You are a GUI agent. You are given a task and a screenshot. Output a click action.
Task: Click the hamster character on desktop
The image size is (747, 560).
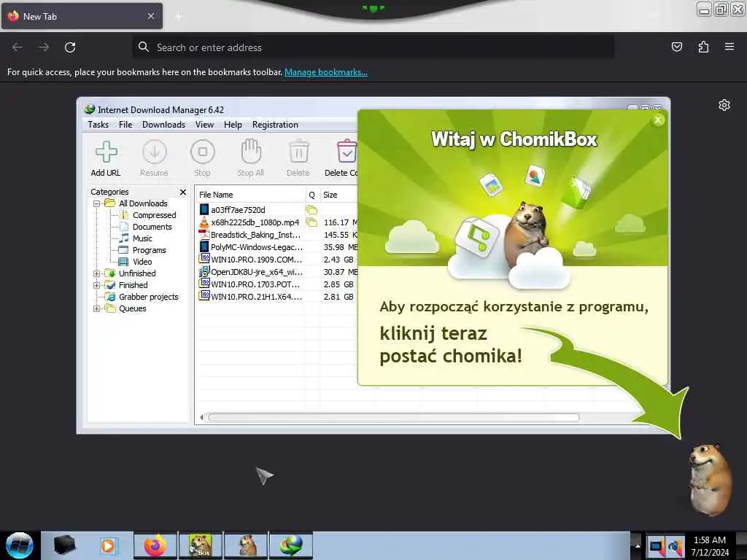(710, 479)
